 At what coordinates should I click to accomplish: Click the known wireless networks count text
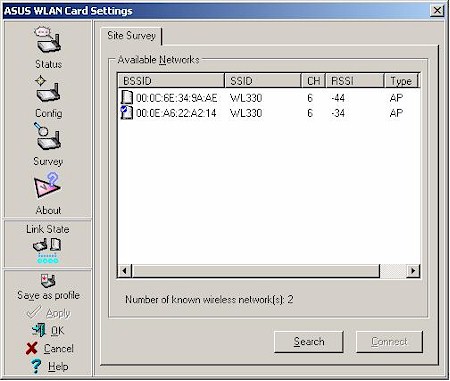209,299
